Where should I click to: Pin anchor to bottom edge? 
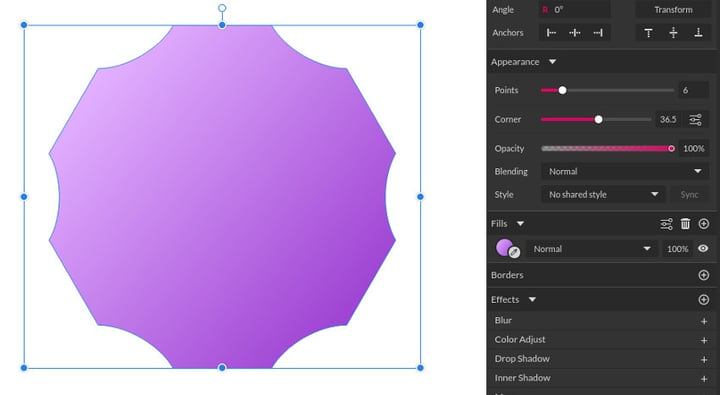(698, 33)
